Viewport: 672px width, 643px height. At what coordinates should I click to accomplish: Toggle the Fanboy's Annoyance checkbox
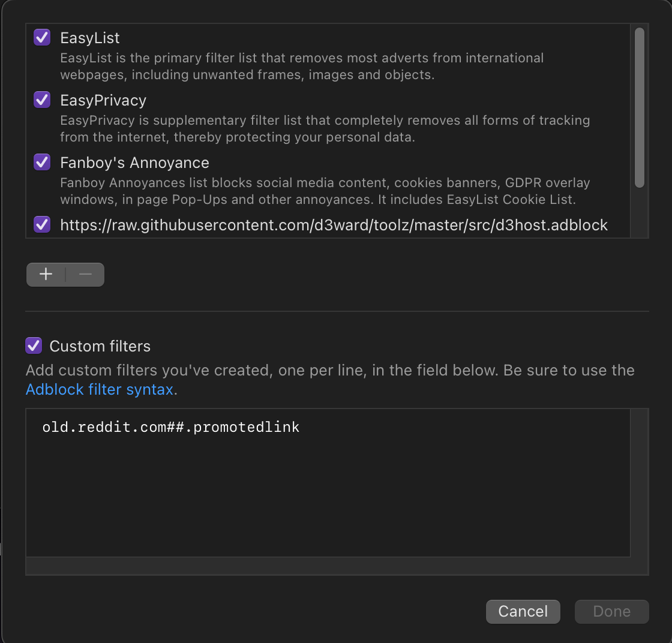coord(42,162)
